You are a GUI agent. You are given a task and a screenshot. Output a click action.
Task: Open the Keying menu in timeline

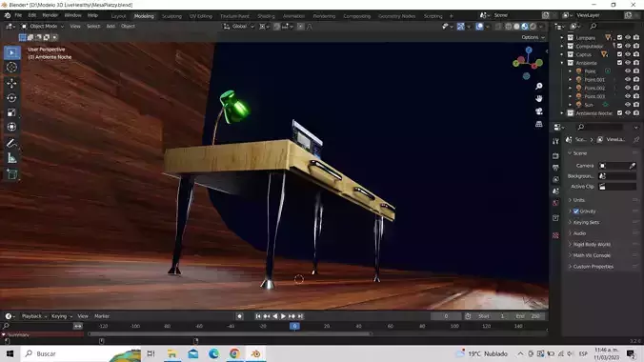pyautogui.click(x=61, y=316)
